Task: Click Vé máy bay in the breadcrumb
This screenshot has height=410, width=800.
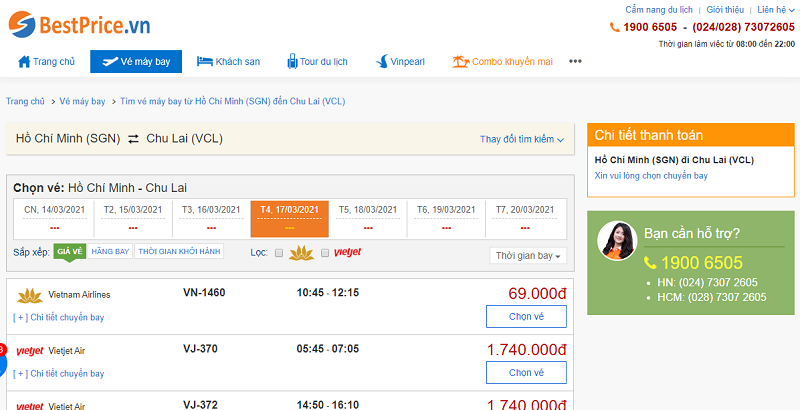Action: click(82, 101)
